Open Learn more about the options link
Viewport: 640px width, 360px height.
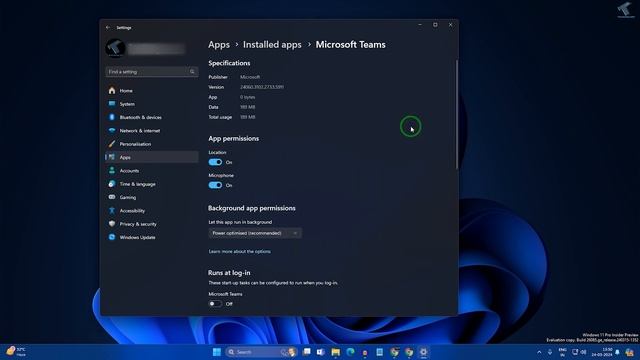pos(240,251)
